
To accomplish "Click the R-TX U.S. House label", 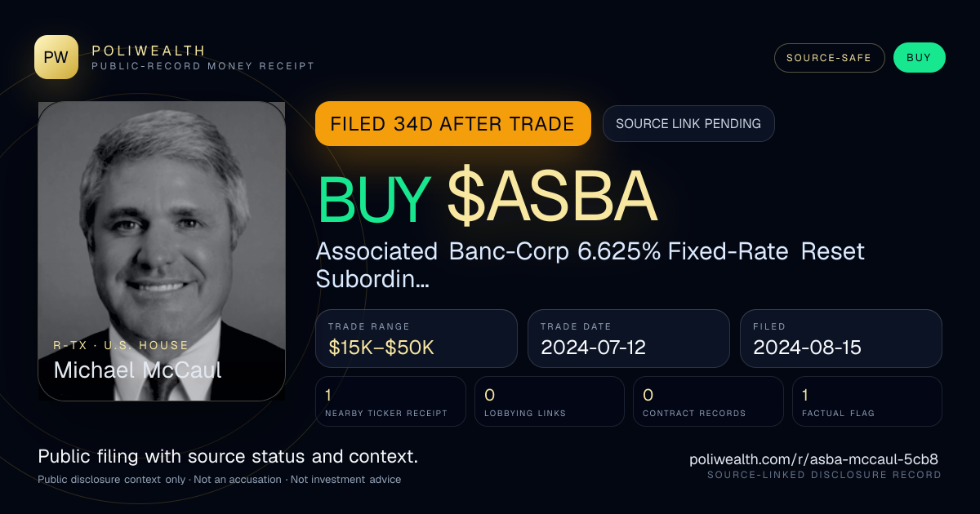I will [121, 345].
